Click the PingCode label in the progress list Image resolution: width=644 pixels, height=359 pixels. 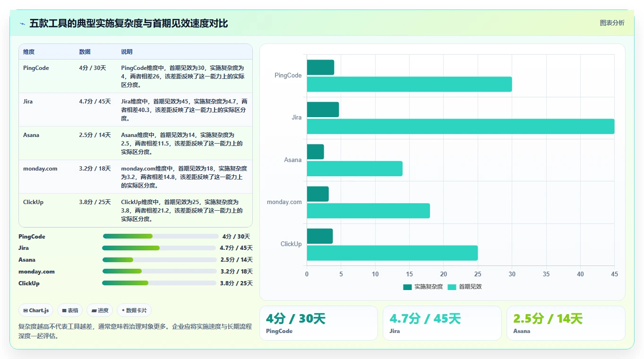[32, 237]
